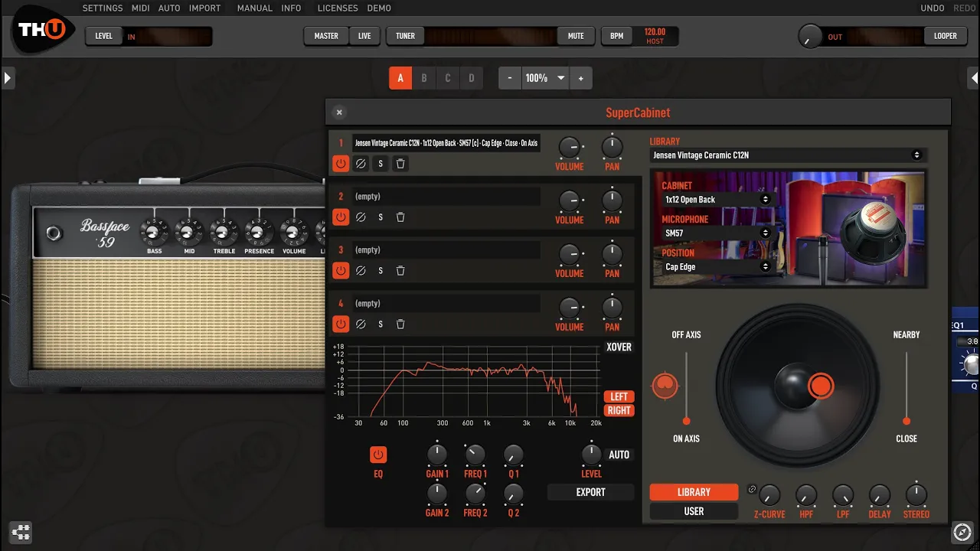The width and height of the screenshot is (980, 551).
Task: Open the MANUAL menu
Action: point(255,8)
